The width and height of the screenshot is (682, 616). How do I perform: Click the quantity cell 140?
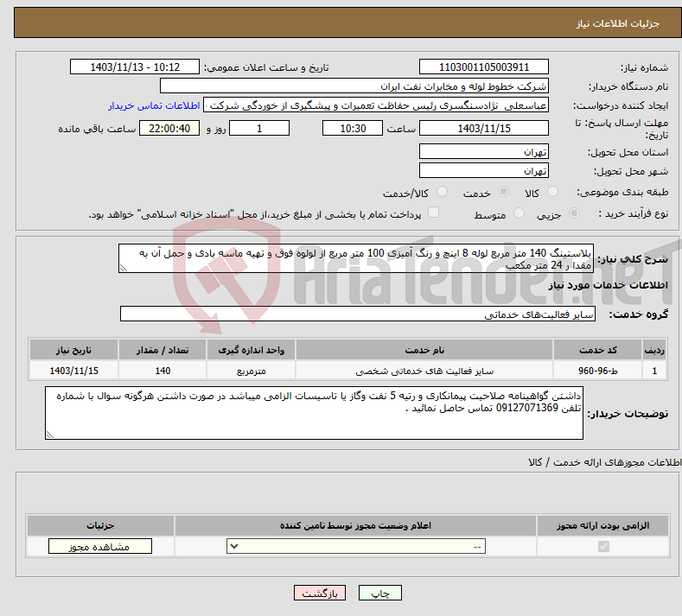click(x=163, y=371)
